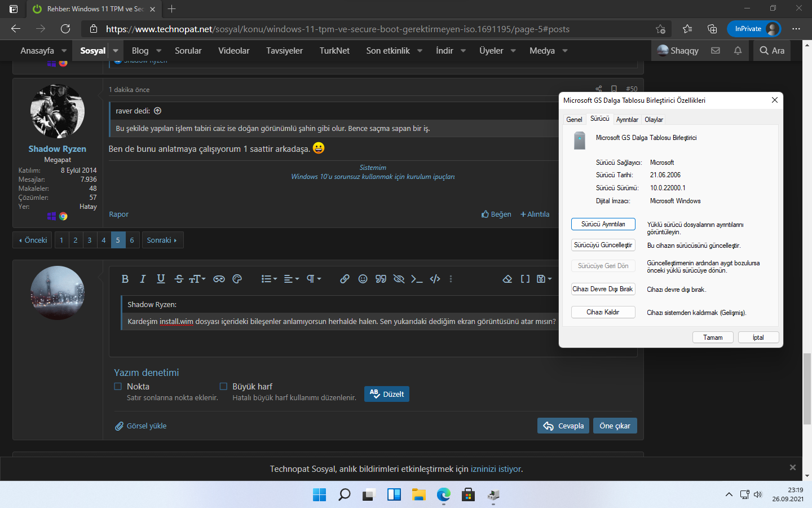The image size is (812, 508).
Task: Open the Sorular navigation item
Action: click(188, 51)
